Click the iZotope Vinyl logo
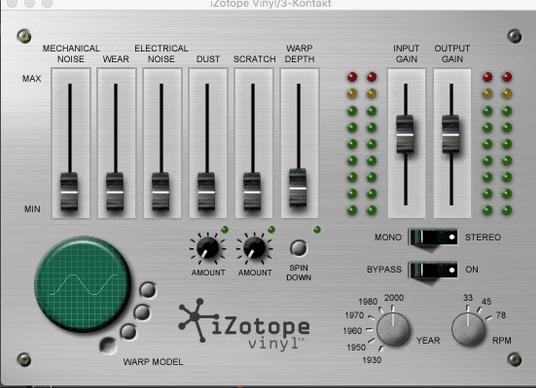This screenshot has height=388, width=536. (x=244, y=326)
